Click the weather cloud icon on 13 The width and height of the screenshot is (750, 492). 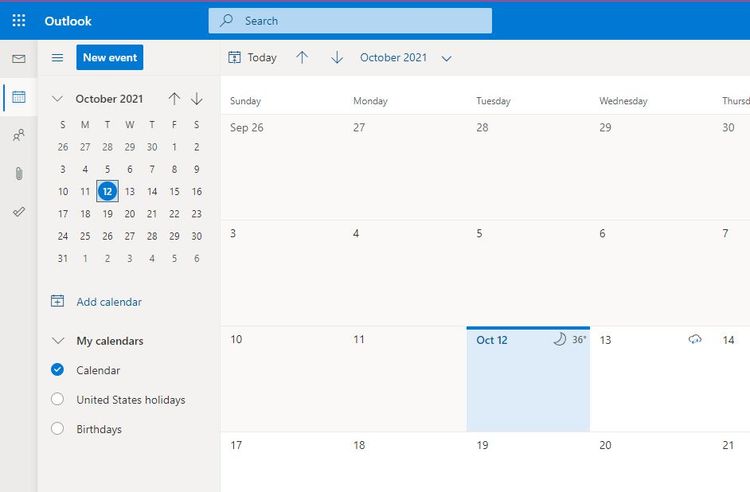[695, 339]
